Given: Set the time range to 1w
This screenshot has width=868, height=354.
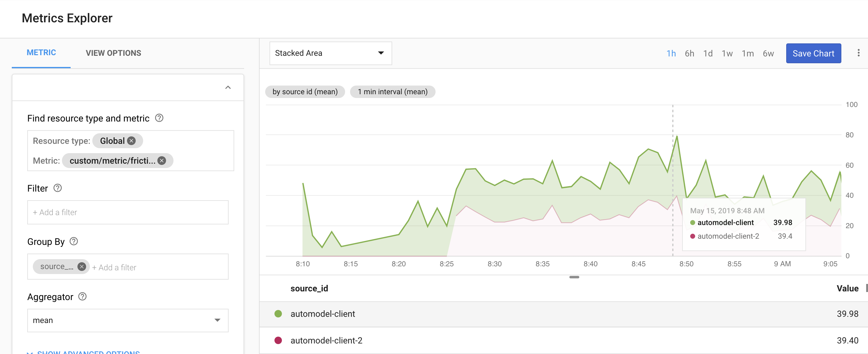Looking at the screenshot, I should [x=727, y=53].
